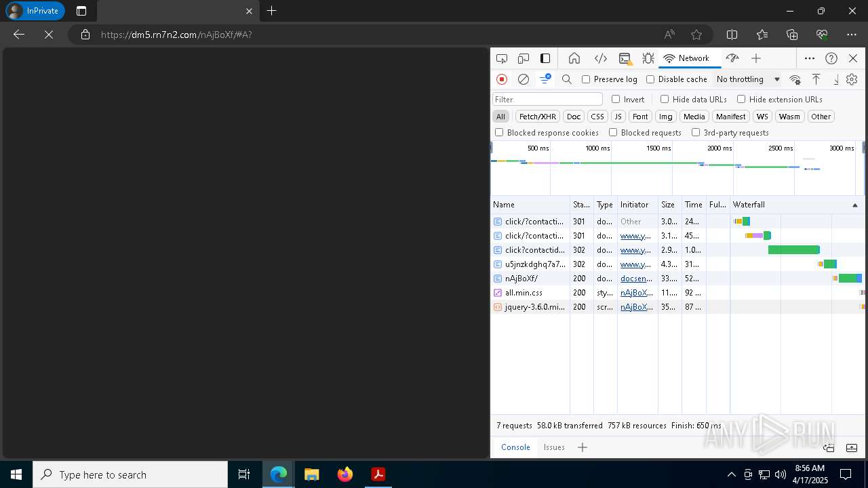Toggle DevTools activity bar dock icon
This screenshot has height=488, width=868.
(x=545, y=58)
